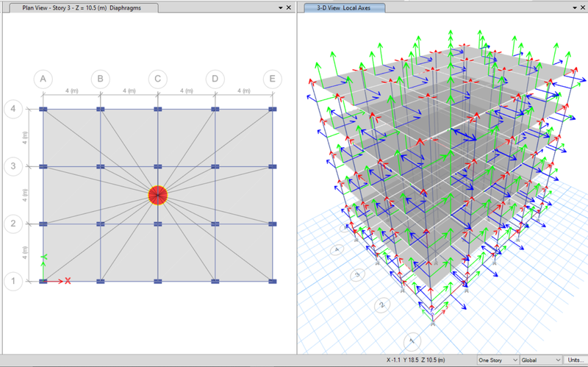Select the column at grid intersection A-3
This screenshot has height=367, width=588.
click(43, 167)
